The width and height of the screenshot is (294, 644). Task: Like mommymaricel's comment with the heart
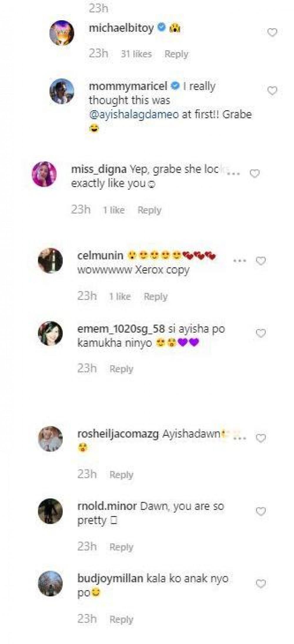click(x=272, y=91)
